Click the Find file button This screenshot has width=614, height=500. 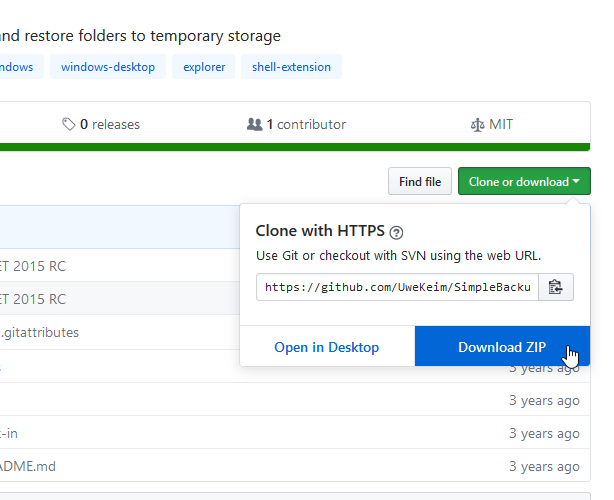click(x=420, y=181)
